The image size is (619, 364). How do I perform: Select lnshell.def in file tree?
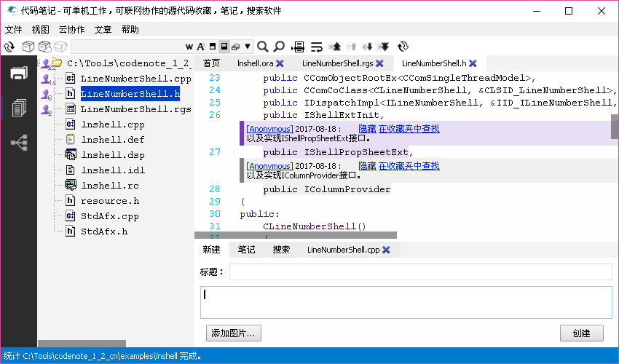(x=113, y=140)
